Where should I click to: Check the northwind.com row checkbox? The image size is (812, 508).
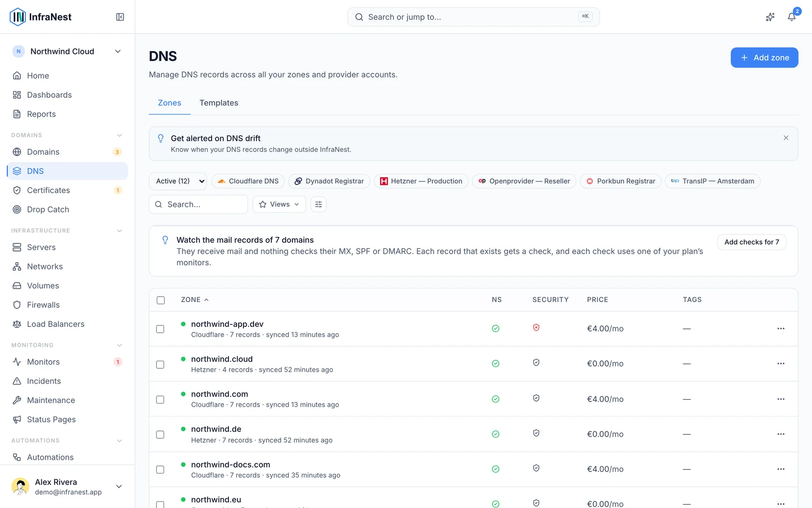(160, 400)
